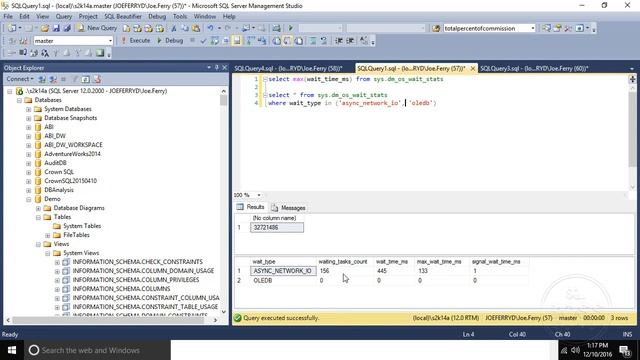This screenshot has height=360, width=640.
Task: Click the Save icon in toolbar
Action: point(56,28)
